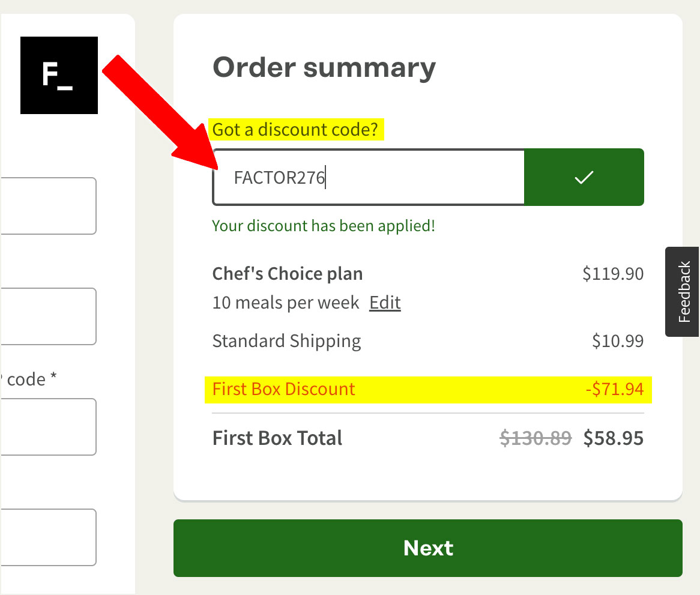This screenshot has height=595, width=700.
Task: Click the Standard Shipping label
Action: click(x=286, y=341)
